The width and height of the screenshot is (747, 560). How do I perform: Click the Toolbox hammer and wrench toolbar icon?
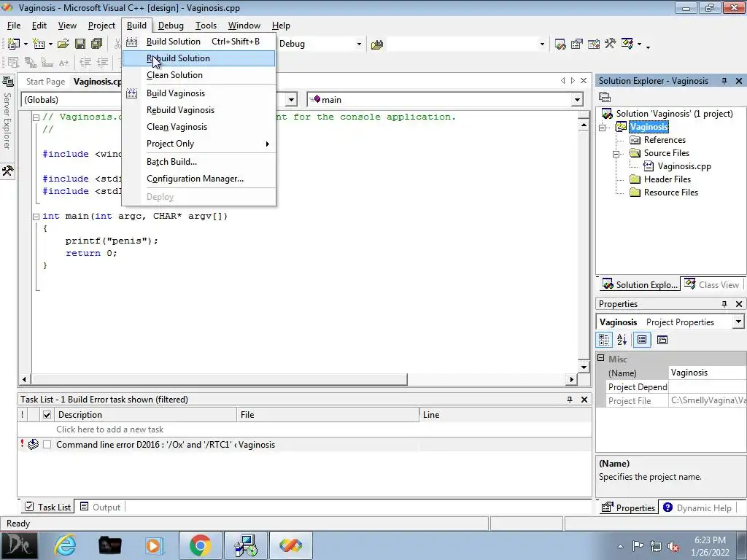611,44
